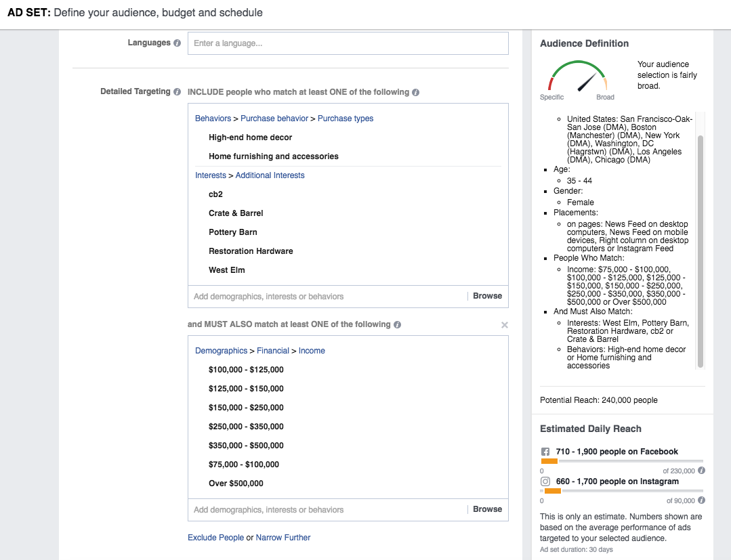The height and width of the screenshot is (560, 731).
Task: Click the Exclude People link
Action: click(215, 538)
